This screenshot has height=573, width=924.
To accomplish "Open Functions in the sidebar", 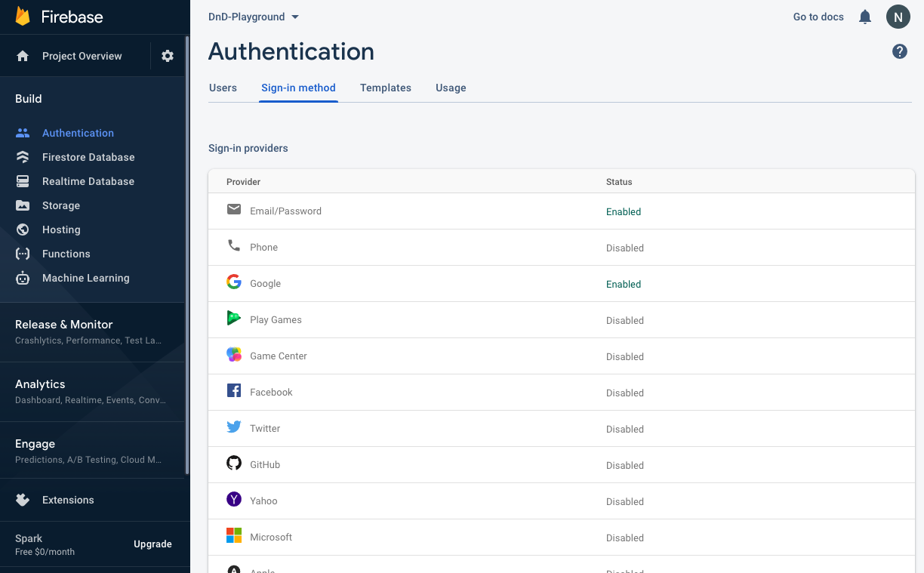I will coord(66,254).
